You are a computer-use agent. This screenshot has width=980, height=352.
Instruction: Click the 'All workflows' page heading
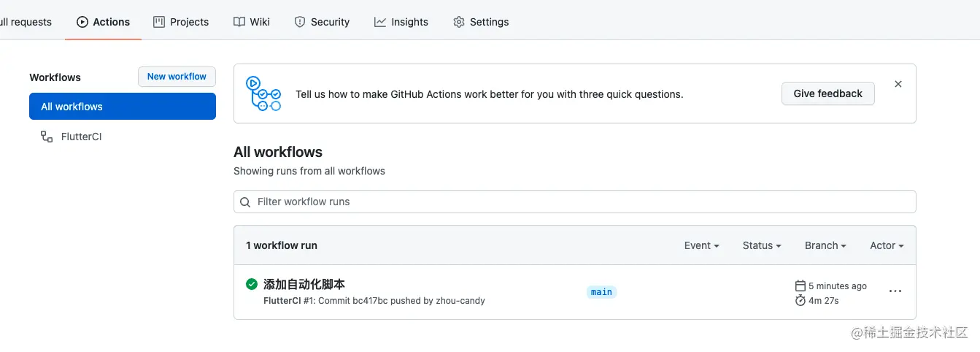coord(278,152)
